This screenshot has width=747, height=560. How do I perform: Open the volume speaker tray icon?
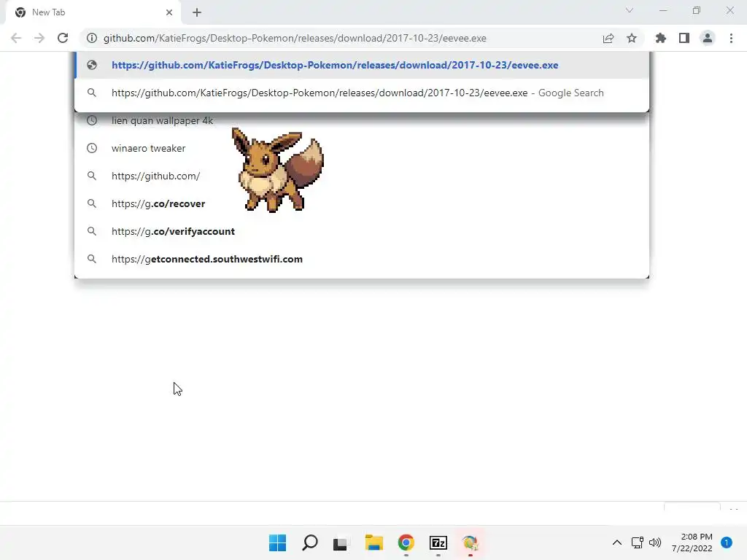click(x=655, y=542)
